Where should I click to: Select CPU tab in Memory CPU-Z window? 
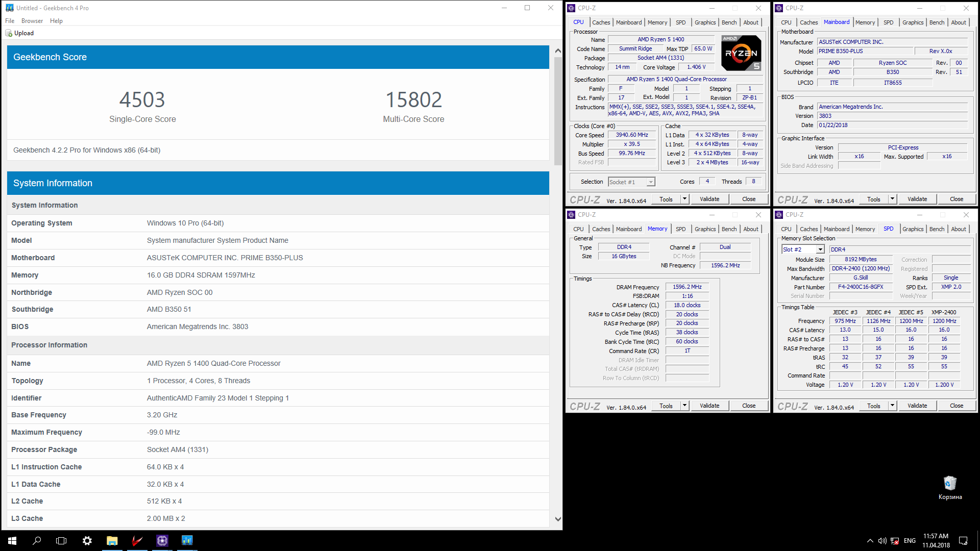[578, 229]
